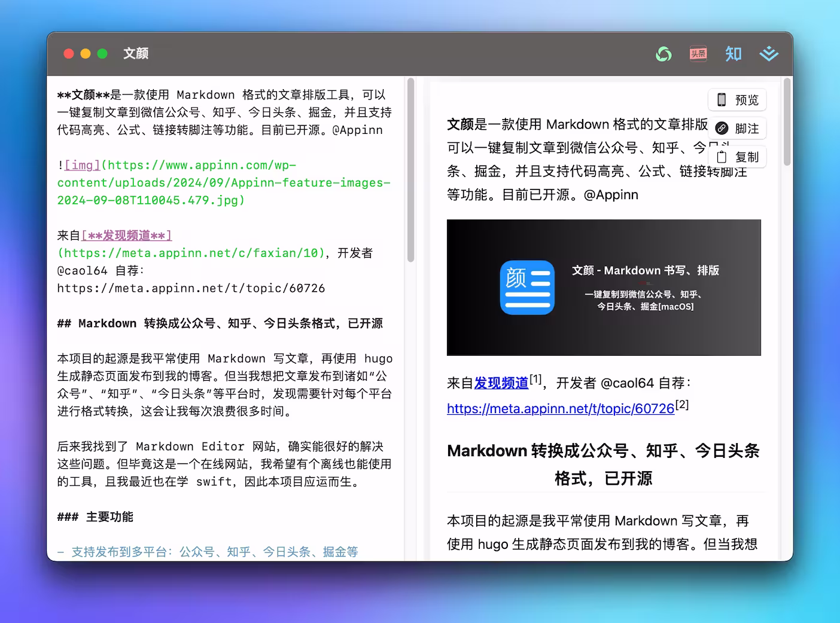Click the [**发现频道**] text in editor
The width and height of the screenshot is (840, 623).
[x=126, y=236]
